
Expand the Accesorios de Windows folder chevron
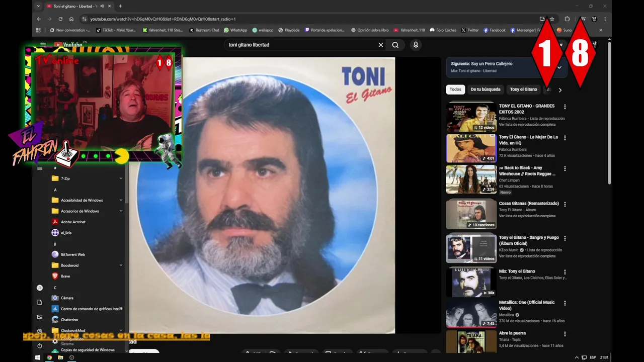coord(121,211)
